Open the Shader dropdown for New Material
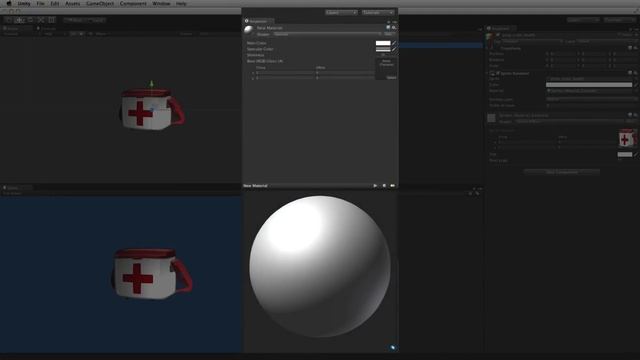640x360 pixels. point(327,34)
